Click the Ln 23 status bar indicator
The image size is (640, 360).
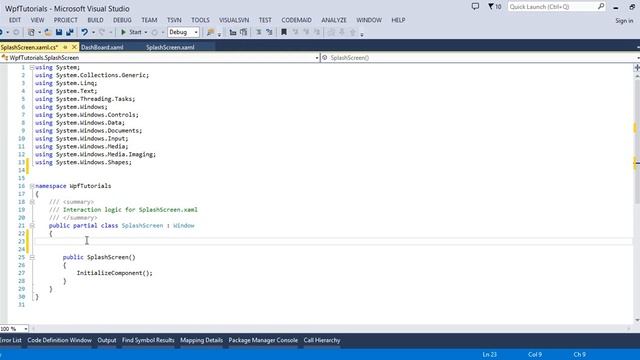click(489, 355)
